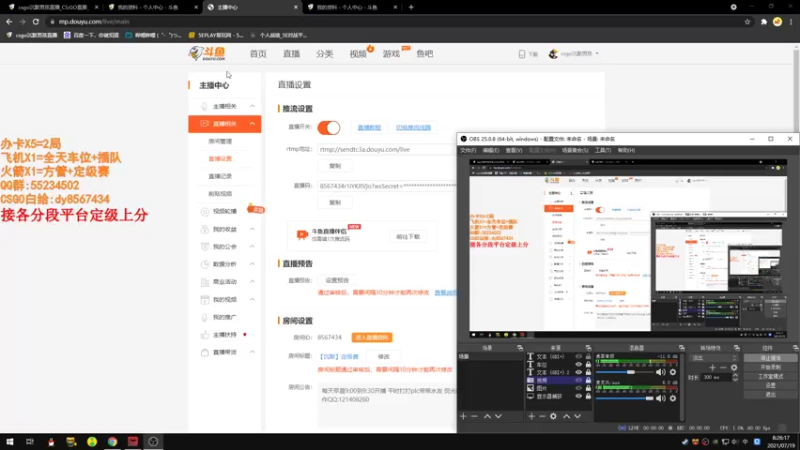Mute desktop audio speaker icon in OBS mixer
The height and width of the screenshot is (450, 800).
pyautogui.click(x=661, y=372)
